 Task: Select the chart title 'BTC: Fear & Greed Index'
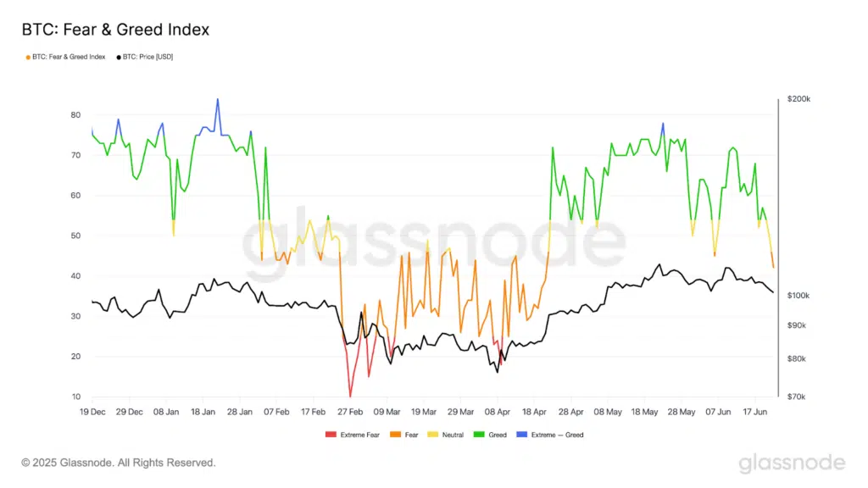click(x=115, y=30)
